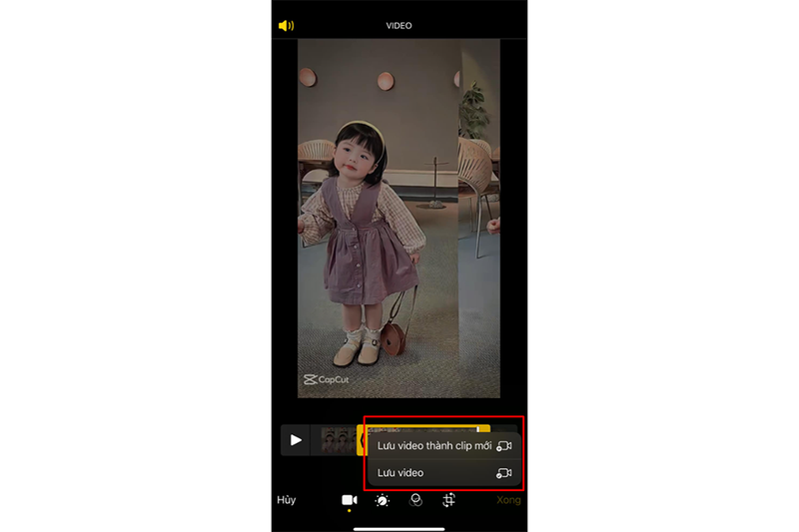This screenshot has width=799, height=532.
Task: Tap the video preview image
Action: click(x=399, y=218)
